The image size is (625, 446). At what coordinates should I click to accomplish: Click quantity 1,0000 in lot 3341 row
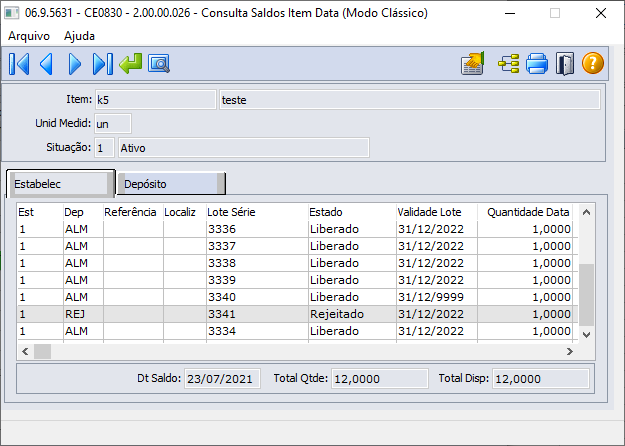tap(525, 314)
